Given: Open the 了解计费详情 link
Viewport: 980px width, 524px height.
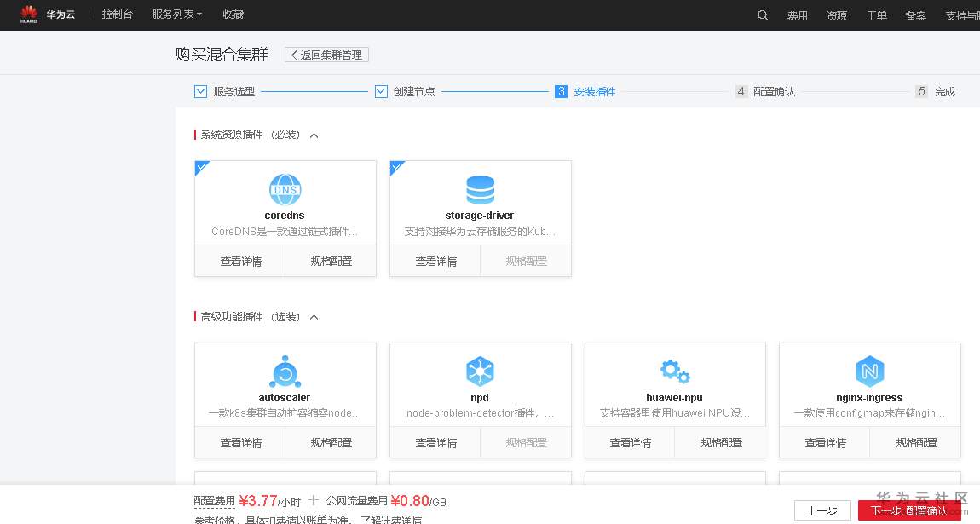Looking at the screenshot, I should click(x=391, y=520).
